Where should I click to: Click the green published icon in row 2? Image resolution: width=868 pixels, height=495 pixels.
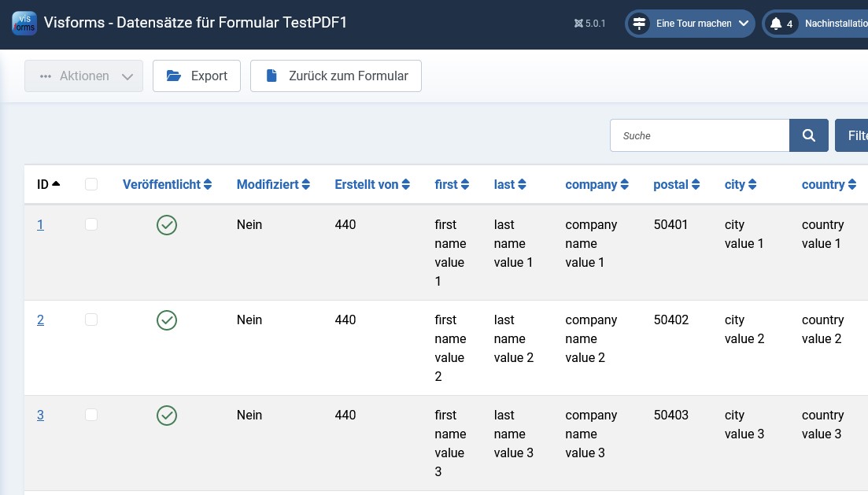pos(167,320)
